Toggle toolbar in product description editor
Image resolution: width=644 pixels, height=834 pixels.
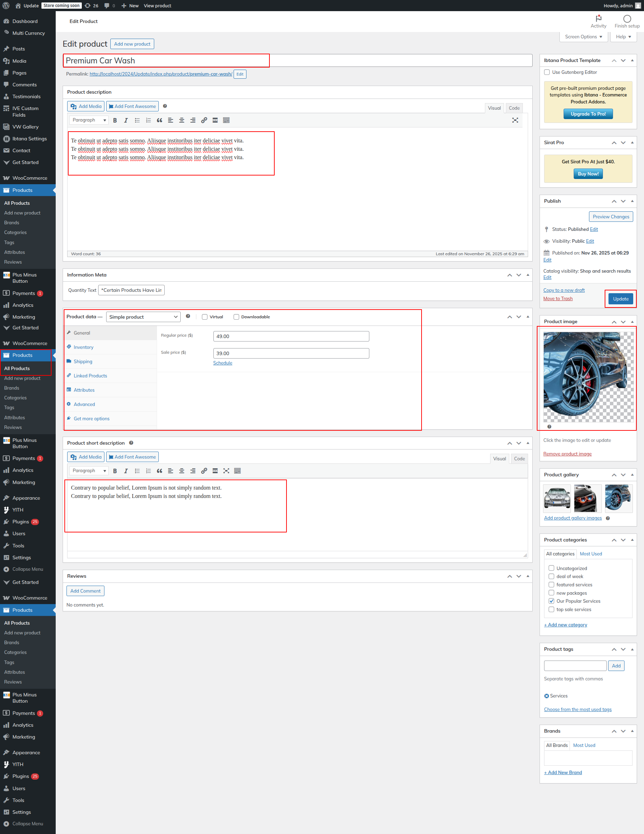pos(226,120)
